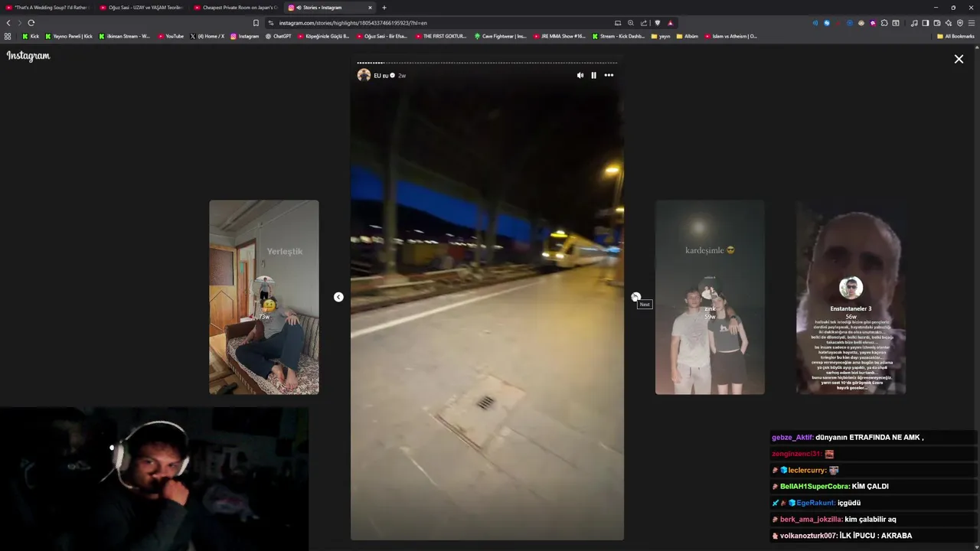This screenshot has width=980, height=551.
Task: Share this page via the share icon
Action: (x=644, y=23)
